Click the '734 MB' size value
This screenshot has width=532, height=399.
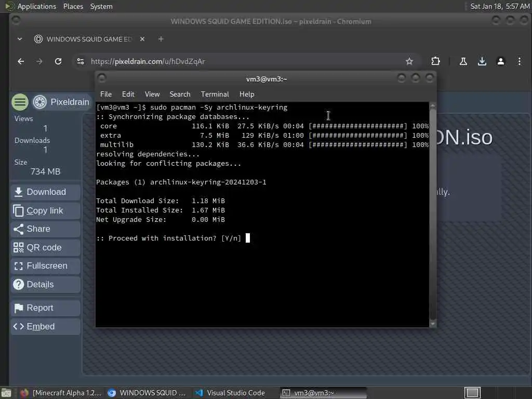pyautogui.click(x=46, y=171)
